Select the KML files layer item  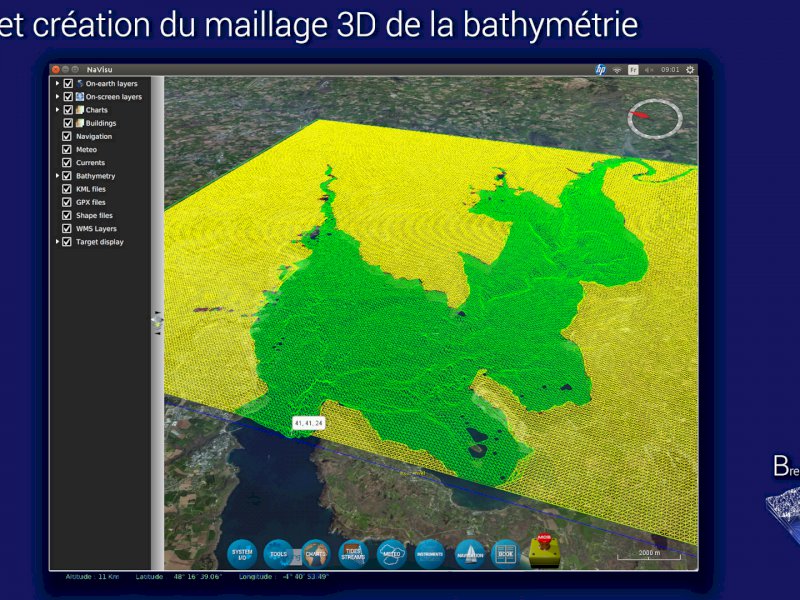(x=91, y=189)
